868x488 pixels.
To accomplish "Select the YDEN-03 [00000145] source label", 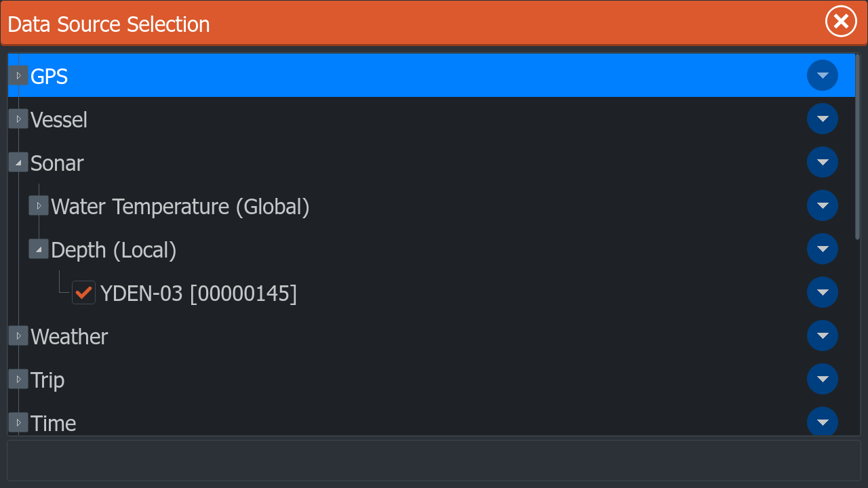I will pos(198,293).
